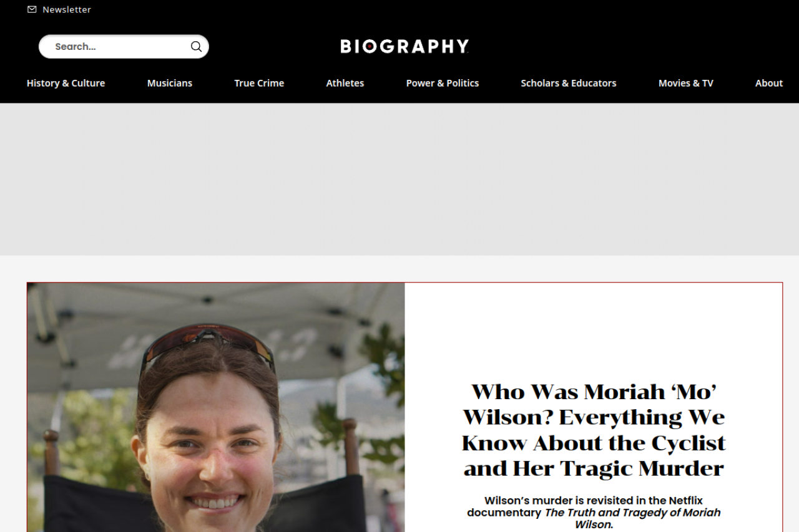Image resolution: width=799 pixels, height=532 pixels.
Task: Click the Newsletter envelope icon
Action: point(32,9)
